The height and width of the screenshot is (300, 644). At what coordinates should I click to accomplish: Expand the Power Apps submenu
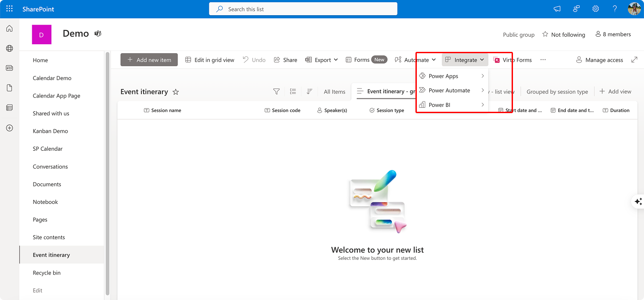point(452,76)
